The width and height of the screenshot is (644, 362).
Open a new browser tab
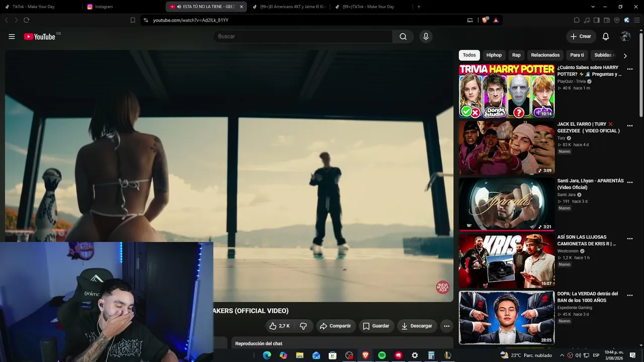[x=419, y=7]
